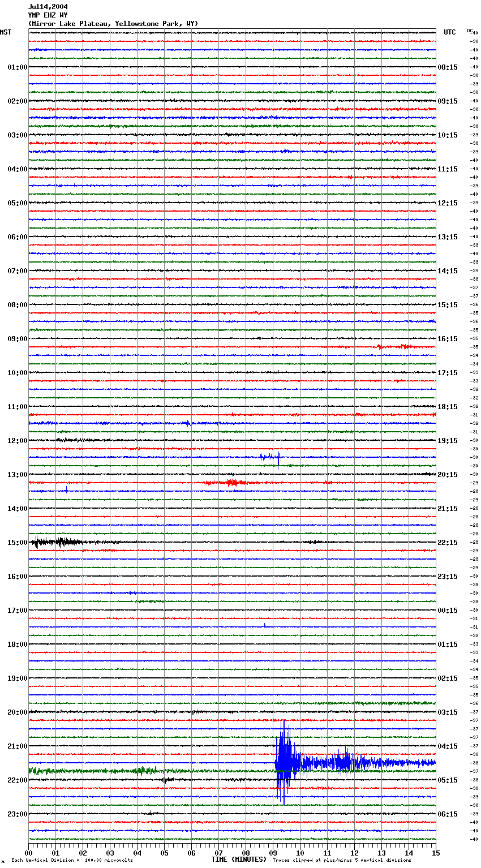
Task: Select the 01:00 MST time label
Action: [x=18, y=67]
